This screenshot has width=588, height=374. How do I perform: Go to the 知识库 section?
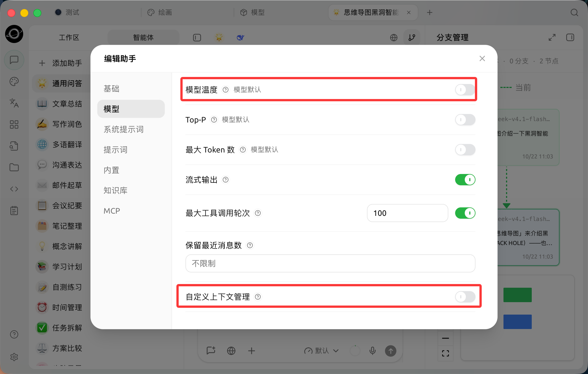tap(131, 190)
